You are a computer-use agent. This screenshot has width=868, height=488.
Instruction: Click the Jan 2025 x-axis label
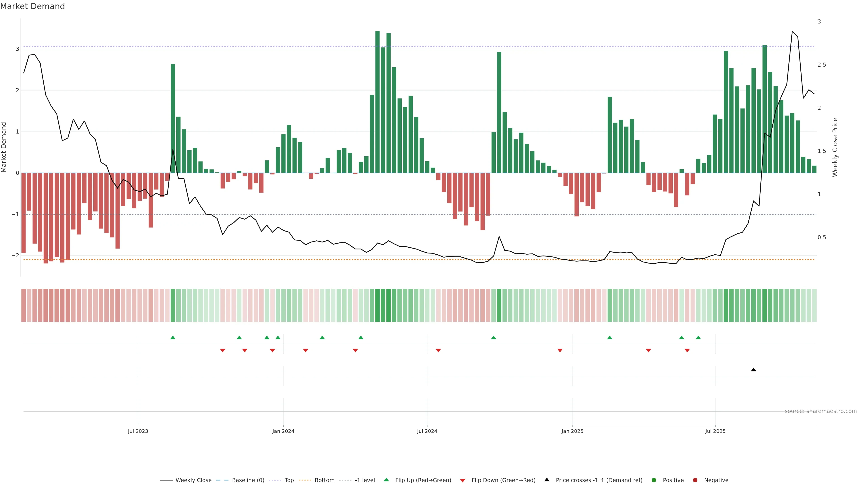pos(572,431)
